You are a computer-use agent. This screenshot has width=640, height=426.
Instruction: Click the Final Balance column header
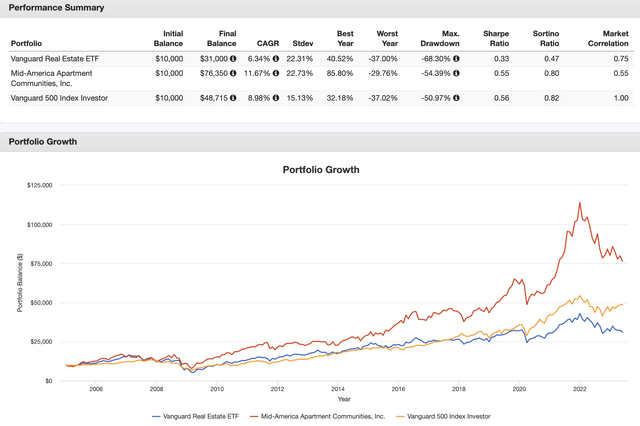coord(222,38)
